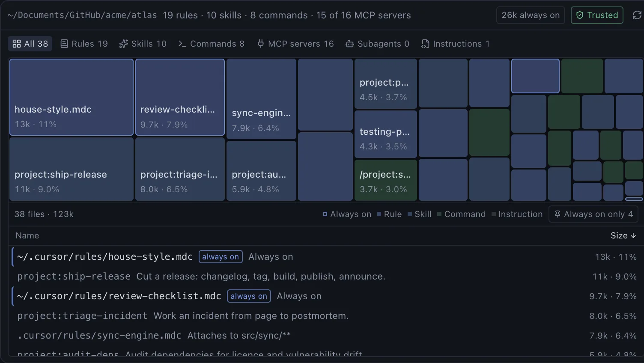Viewport: 644px width, 363px height.
Task: Click the robot icon beside Subagents 0
Action: [x=350, y=44]
